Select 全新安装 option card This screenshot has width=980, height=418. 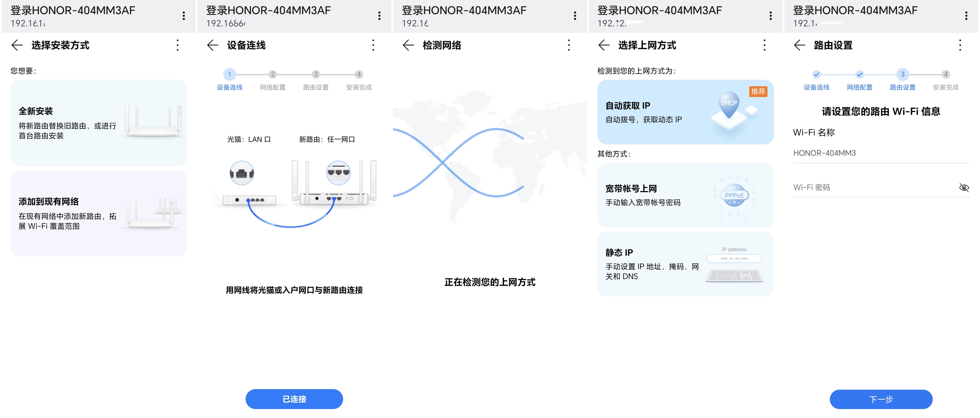tap(98, 123)
